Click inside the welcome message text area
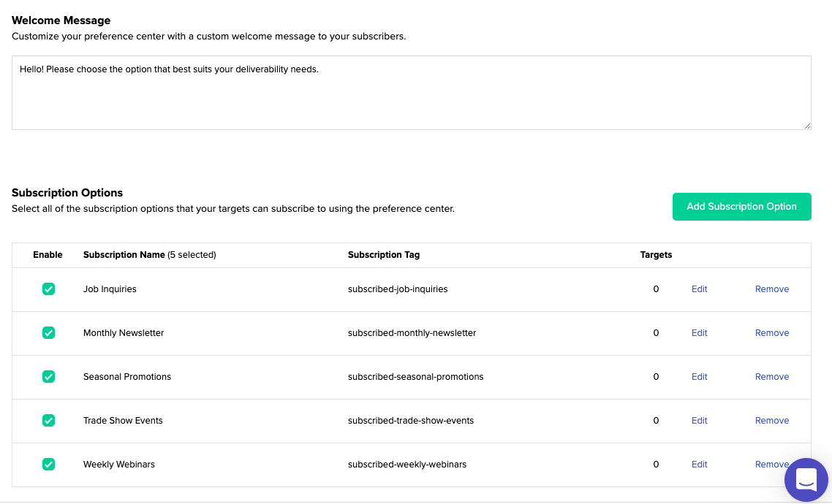The image size is (832, 504). (x=411, y=93)
